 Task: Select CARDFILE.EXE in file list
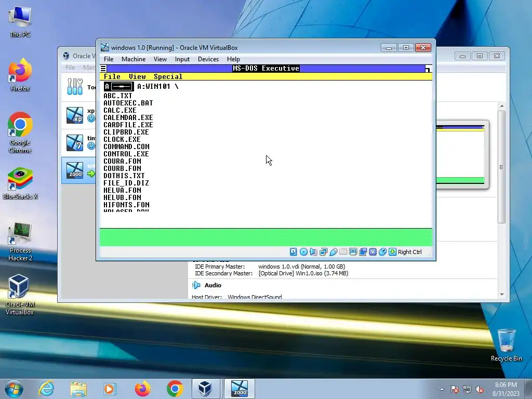click(x=128, y=125)
